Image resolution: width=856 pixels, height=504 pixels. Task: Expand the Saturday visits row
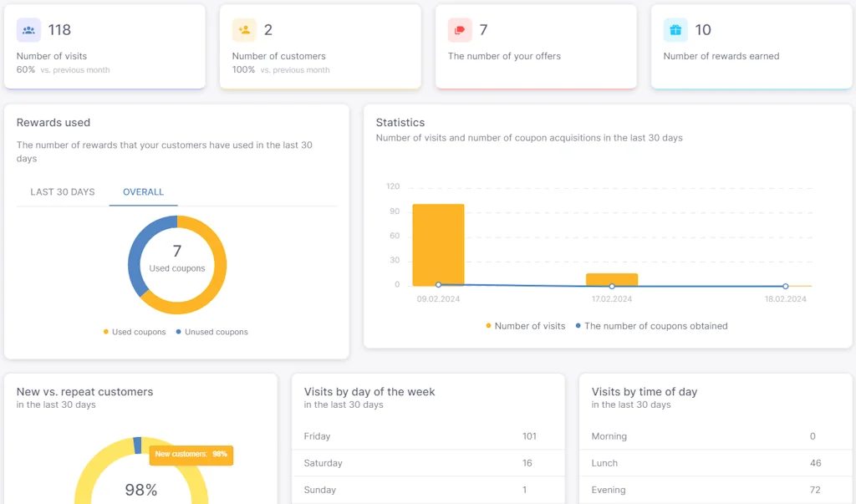point(428,463)
